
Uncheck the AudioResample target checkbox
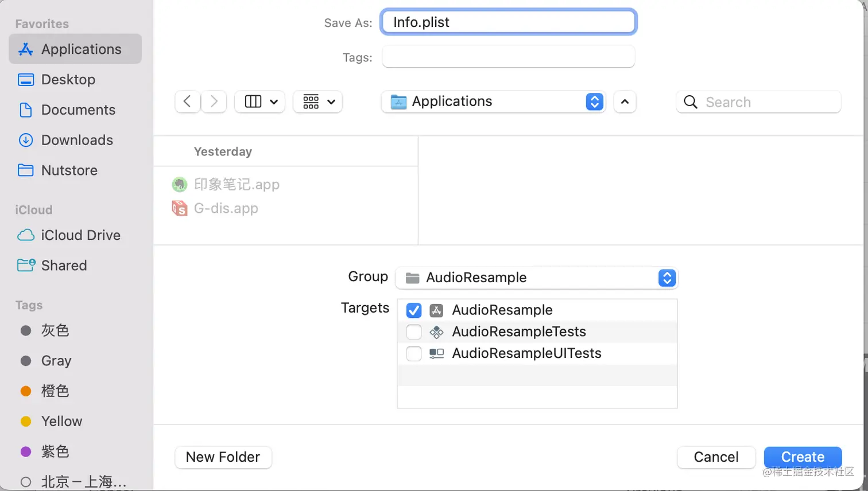413,310
